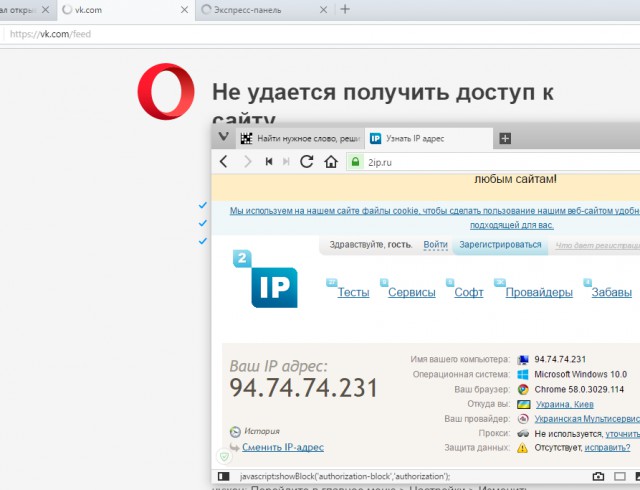Click Microsoft Windows 10.0 text
Image resolution: width=640 pixels, height=490 pixels.
click(x=580, y=374)
